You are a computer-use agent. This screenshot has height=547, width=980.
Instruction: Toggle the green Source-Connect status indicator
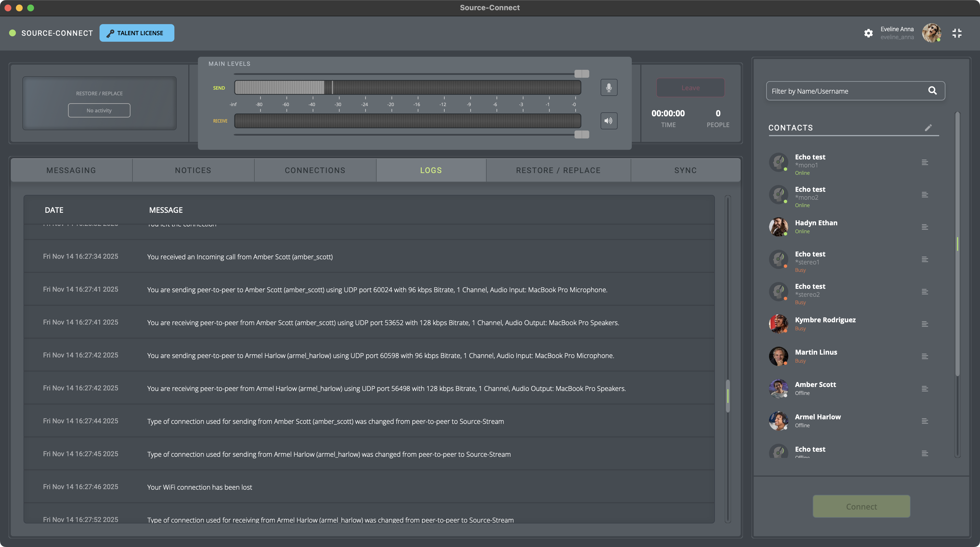click(x=12, y=33)
